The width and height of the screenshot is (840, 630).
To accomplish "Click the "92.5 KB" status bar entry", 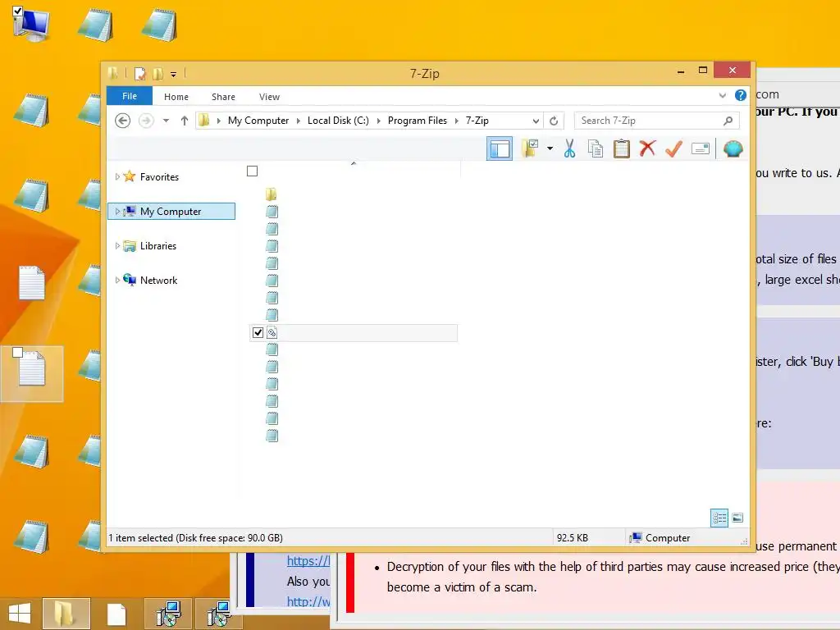I will [572, 538].
